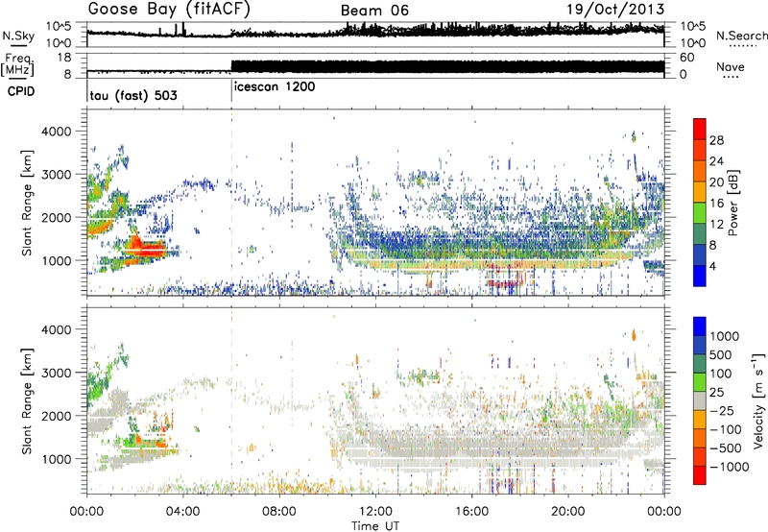
Task: Select the 'Beam 06' header label
Action: coord(374,11)
